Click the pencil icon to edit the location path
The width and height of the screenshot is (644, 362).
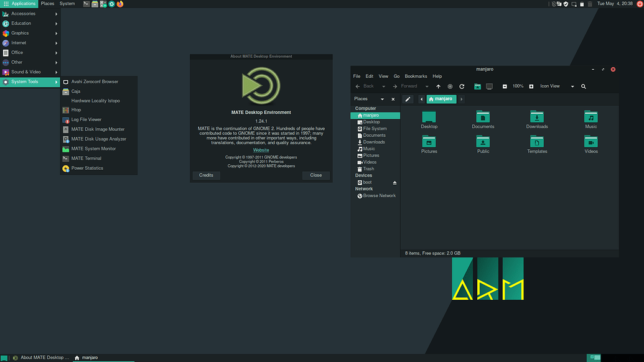click(408, 99)
